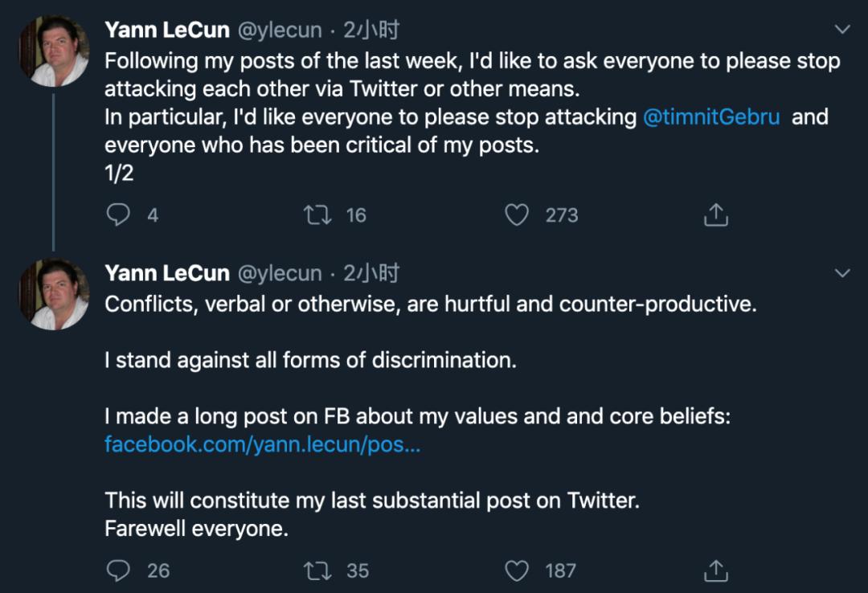Open the @ylecun handle in first tweet
The image size is (868, 593).
[279, 31]
